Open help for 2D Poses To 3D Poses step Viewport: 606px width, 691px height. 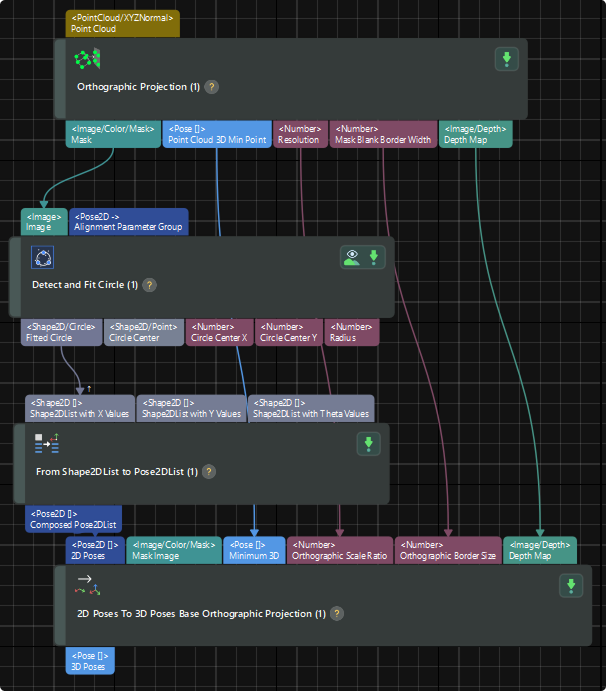[337, 614]
